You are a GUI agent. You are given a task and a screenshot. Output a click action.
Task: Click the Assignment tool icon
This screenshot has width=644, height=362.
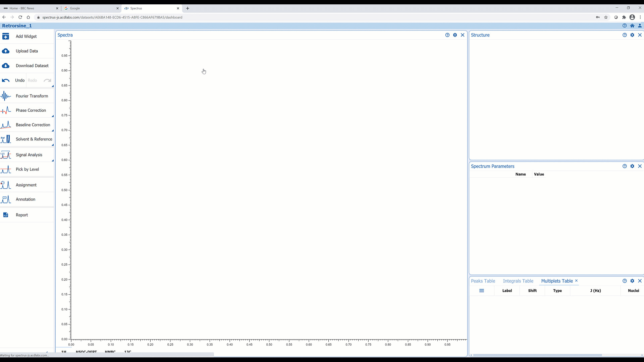point(5,185)
